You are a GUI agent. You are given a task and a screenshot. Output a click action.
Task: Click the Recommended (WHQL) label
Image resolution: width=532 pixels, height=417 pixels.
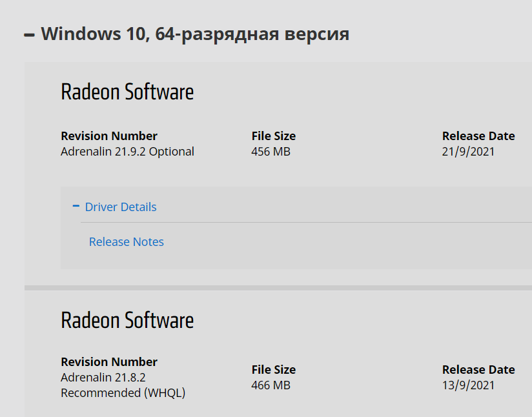pos(123,392)
